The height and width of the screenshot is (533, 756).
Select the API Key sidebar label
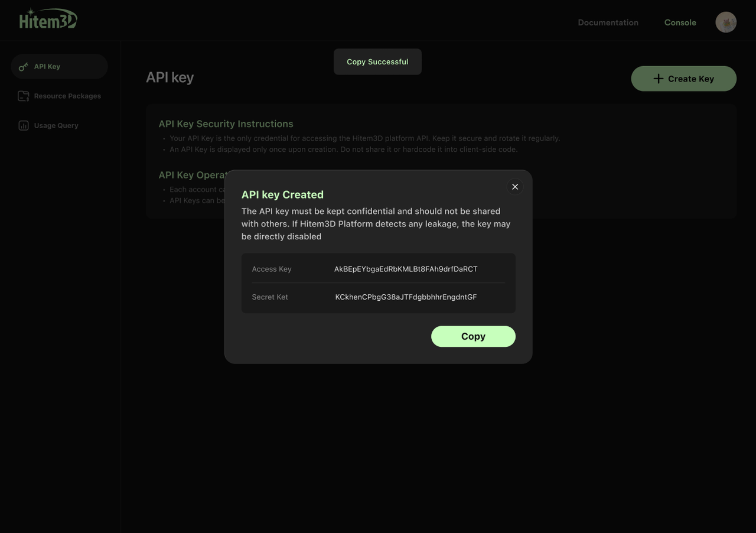(x=47, y=67)
